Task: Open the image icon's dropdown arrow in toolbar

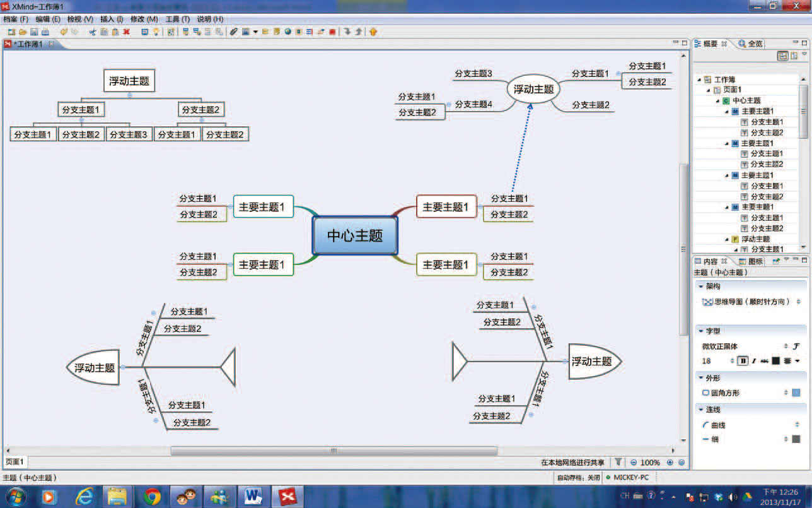Action: coord(255,32)
